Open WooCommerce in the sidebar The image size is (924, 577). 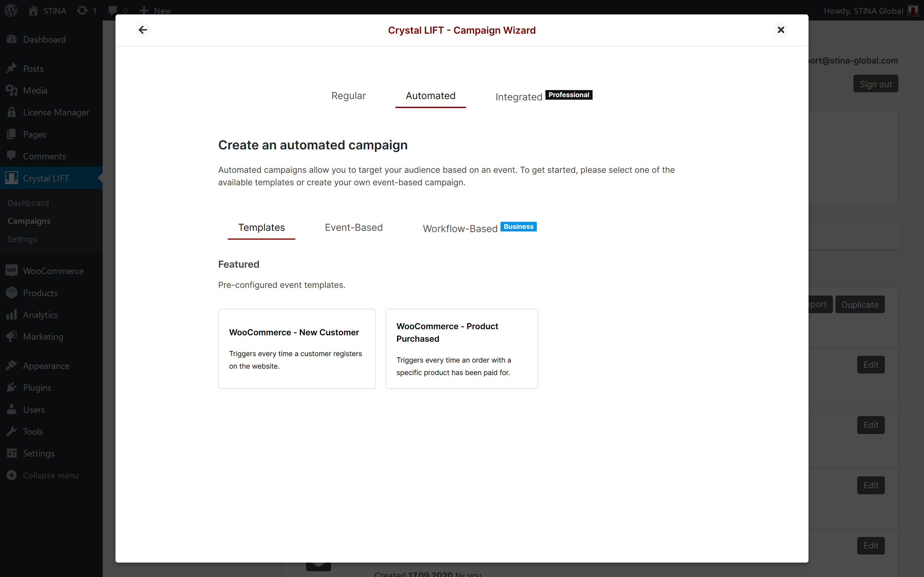(x=53, y=271)
